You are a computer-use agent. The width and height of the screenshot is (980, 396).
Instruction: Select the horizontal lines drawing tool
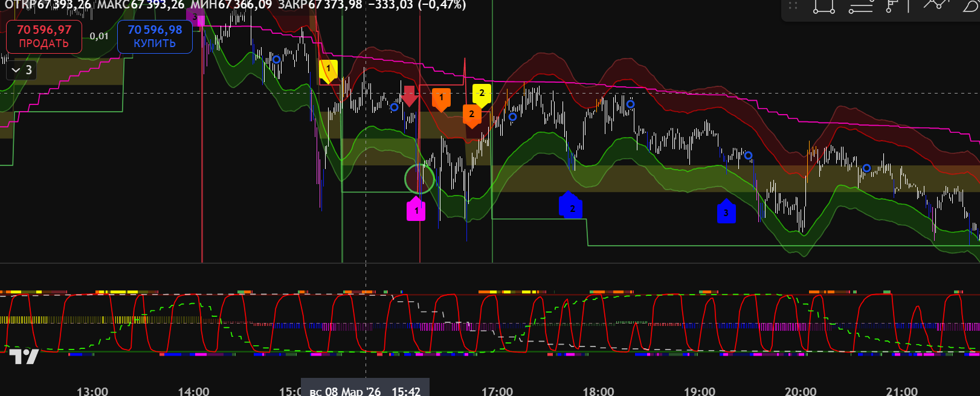coord(860,7)
